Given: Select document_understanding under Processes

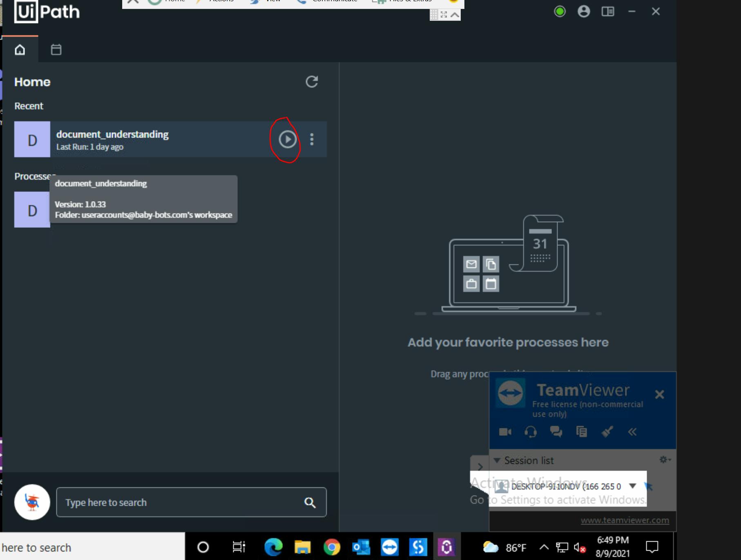Looking at the screenshot, I should (x=32, y=210).
